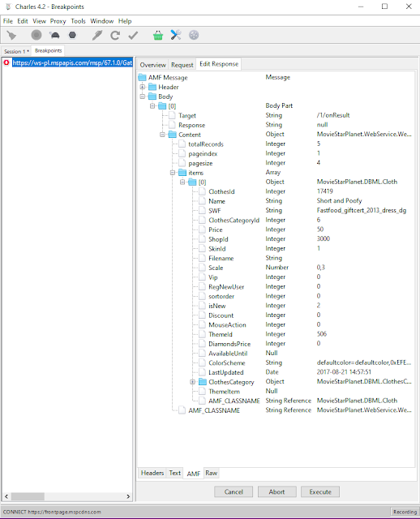Open the settings gear icon
The image size is (420, 519).
pos(194,35)
